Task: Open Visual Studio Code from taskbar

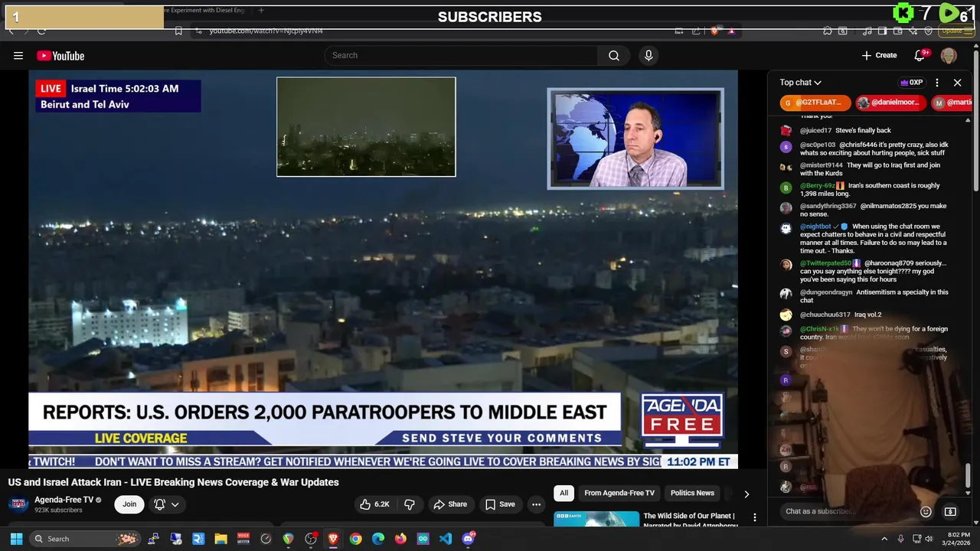Action: click(446, 539)
